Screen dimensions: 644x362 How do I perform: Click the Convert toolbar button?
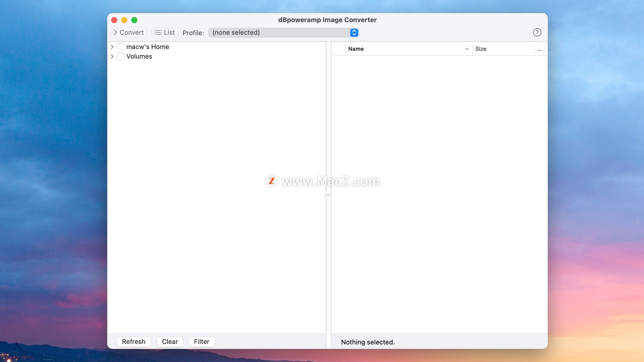(129, 33)
